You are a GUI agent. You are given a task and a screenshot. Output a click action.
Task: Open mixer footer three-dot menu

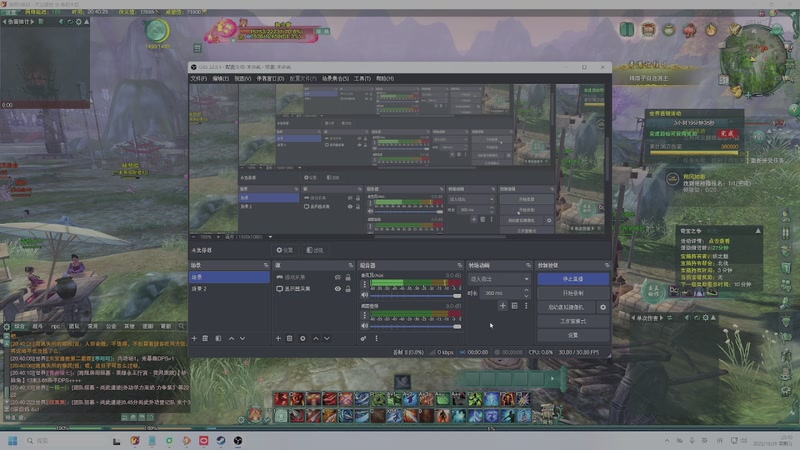point(377,338)
